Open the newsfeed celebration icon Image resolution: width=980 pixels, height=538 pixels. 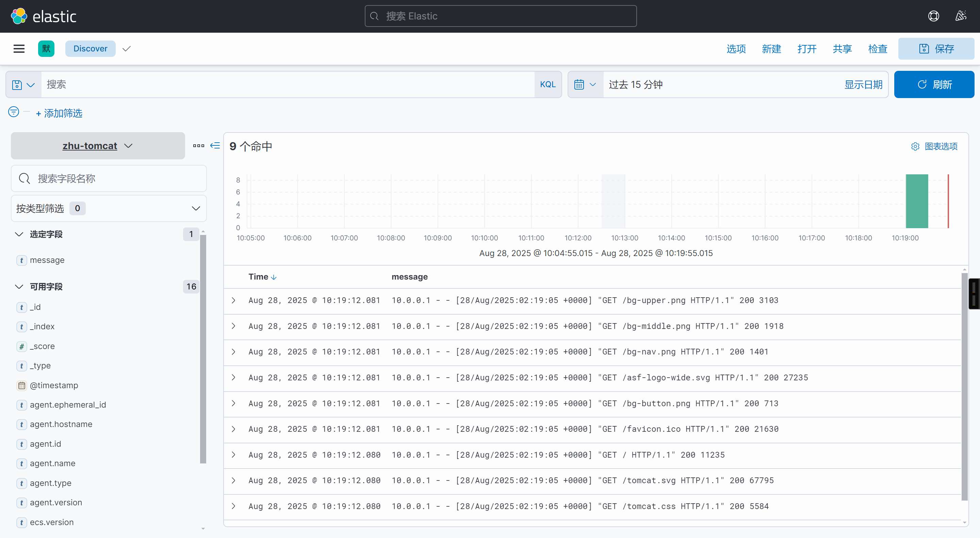(960, 16)
